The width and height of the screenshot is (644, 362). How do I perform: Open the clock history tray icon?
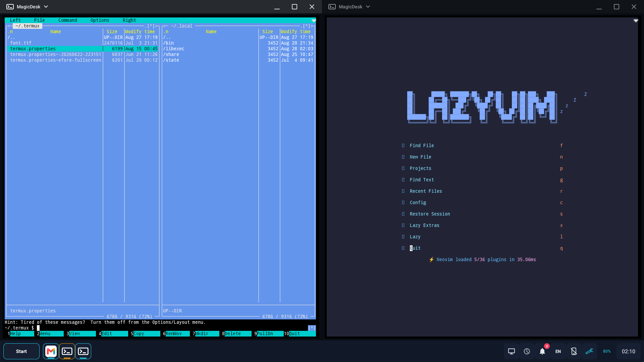(x=527, y=351)
